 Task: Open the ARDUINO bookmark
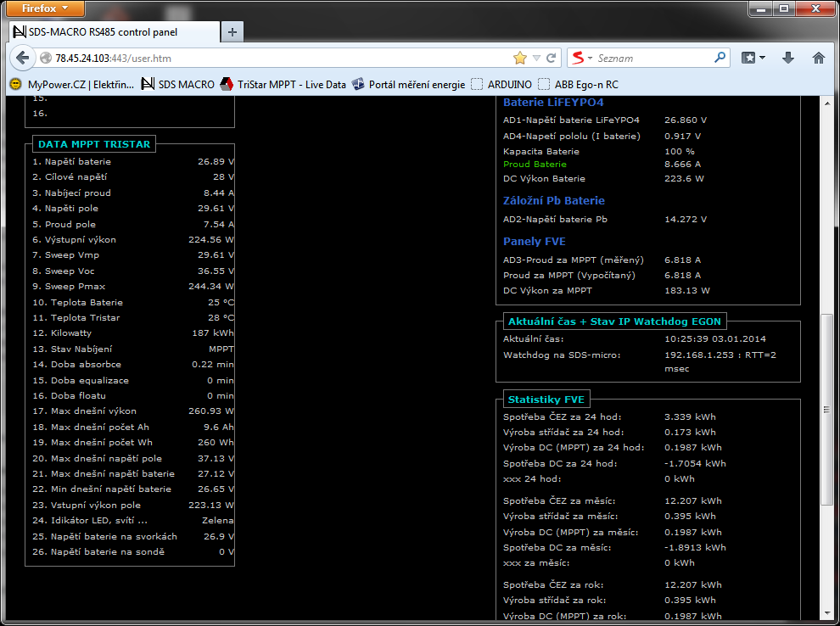click(x=501, y=84)
